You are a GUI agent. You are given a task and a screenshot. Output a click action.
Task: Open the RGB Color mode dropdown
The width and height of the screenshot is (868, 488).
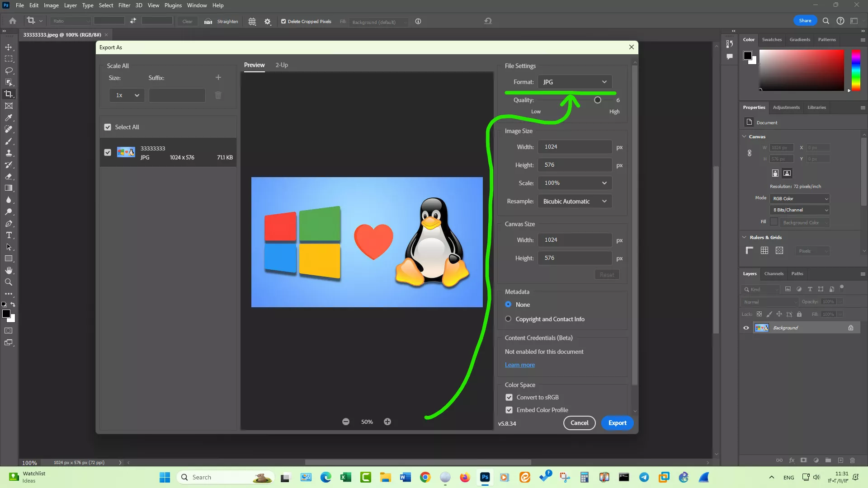coord(800,198)
